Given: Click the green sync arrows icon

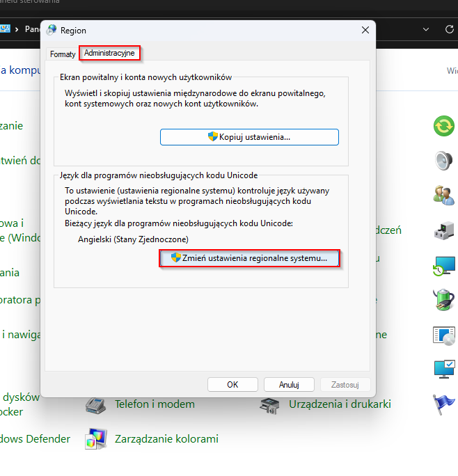Looking at the screenshot, I should click(443, 126).
